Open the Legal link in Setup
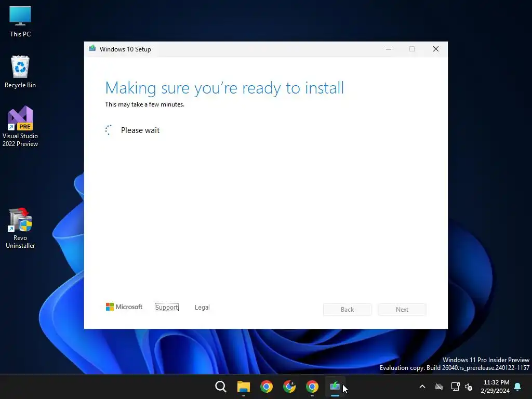 pyautogui.click(x=202, y=308)
